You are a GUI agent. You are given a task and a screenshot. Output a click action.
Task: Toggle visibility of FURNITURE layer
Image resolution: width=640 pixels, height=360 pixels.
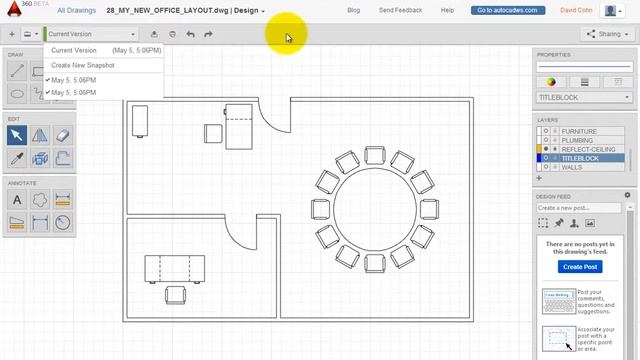pyautogui.click(x=546, y=131)
